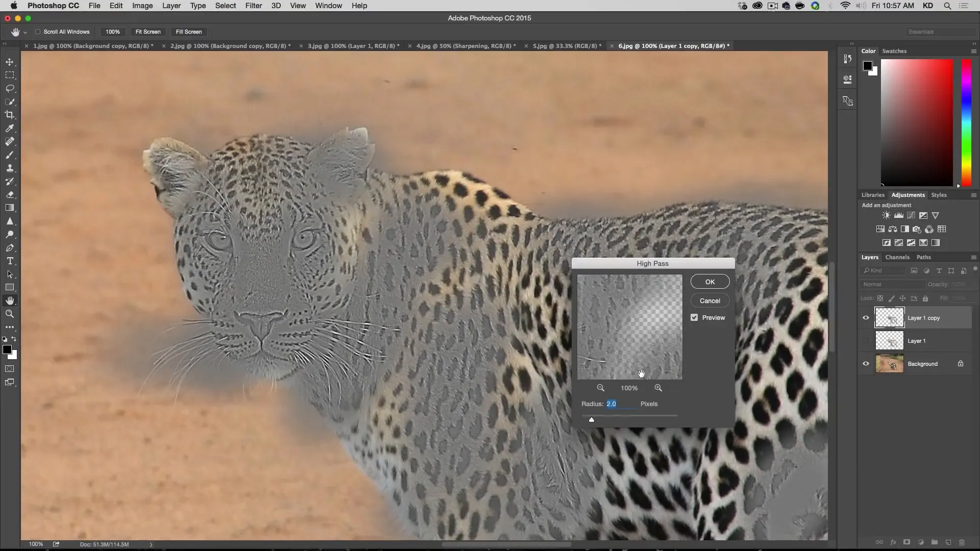Select the Move tool in toolbar
The width and height of the screenshot is (980, 551).
click(10, 61)
